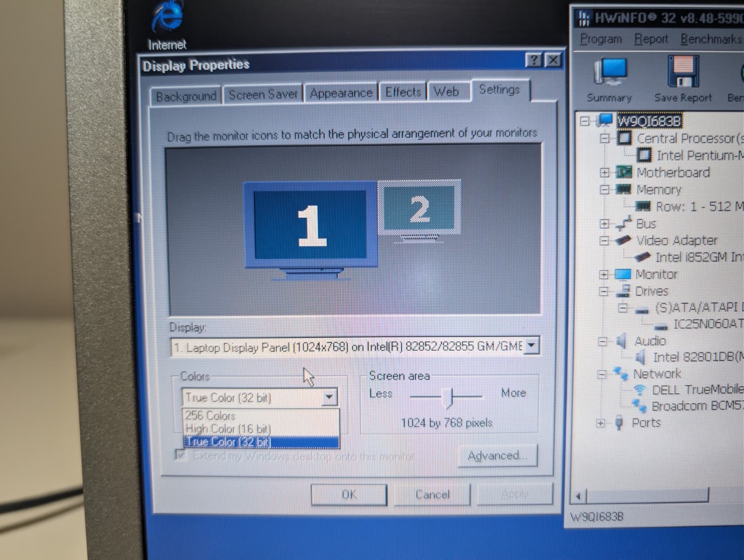The image size is (744, 560).
Task: Click the Motherboard icon in tree
Action: pos(624,172)
